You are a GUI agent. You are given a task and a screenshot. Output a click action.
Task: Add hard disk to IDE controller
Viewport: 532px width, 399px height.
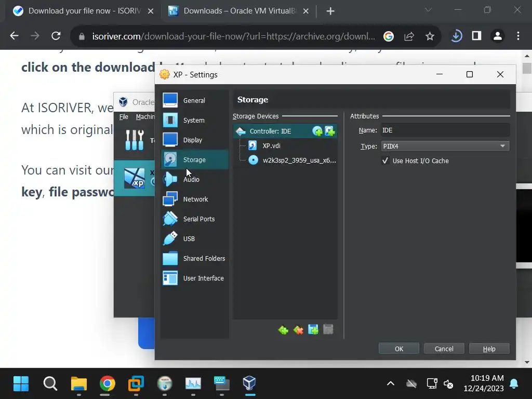click(330, 131)
